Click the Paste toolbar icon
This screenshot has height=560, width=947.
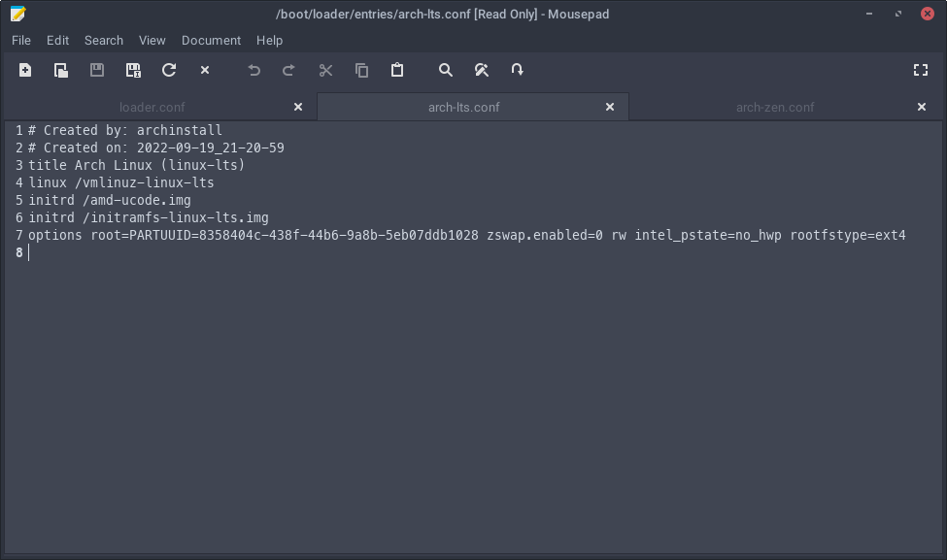(x=397, y=70)
